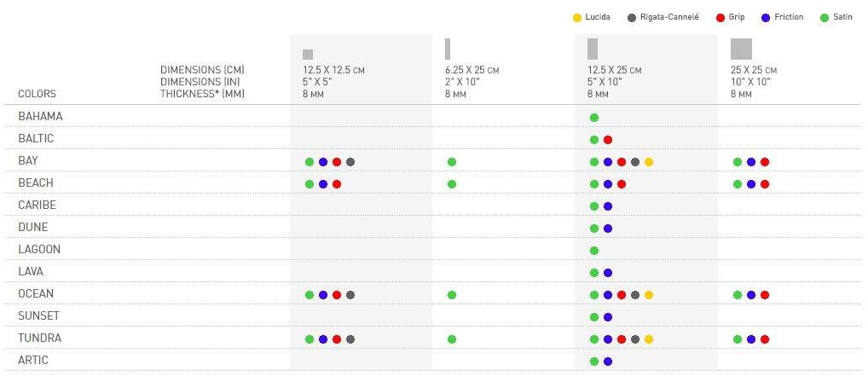The width and height of the screenshot is (868, 376).
Task: Select the green Satin dot in the legend
Action: [824, 18]
